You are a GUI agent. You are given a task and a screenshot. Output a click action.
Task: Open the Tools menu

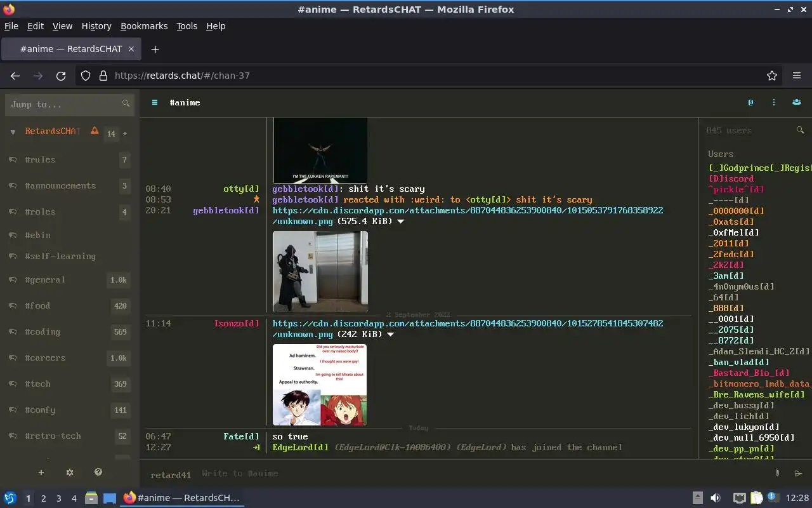187,26
